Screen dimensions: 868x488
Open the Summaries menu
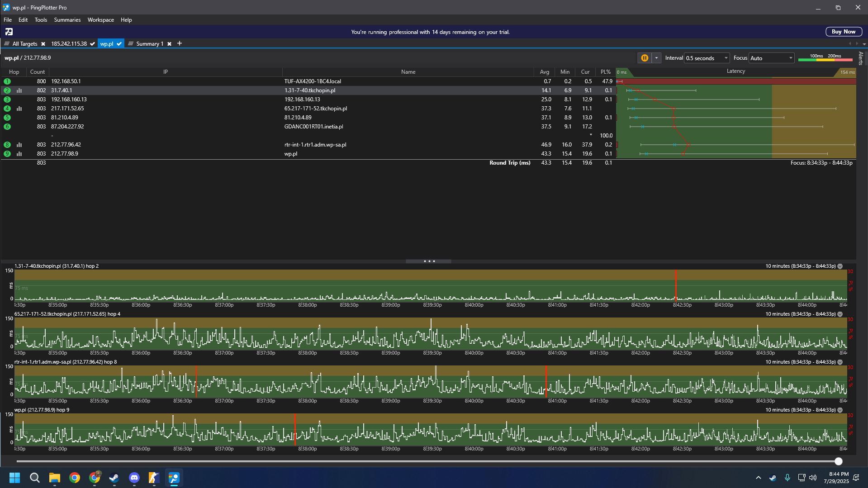(x=67, y=20)
